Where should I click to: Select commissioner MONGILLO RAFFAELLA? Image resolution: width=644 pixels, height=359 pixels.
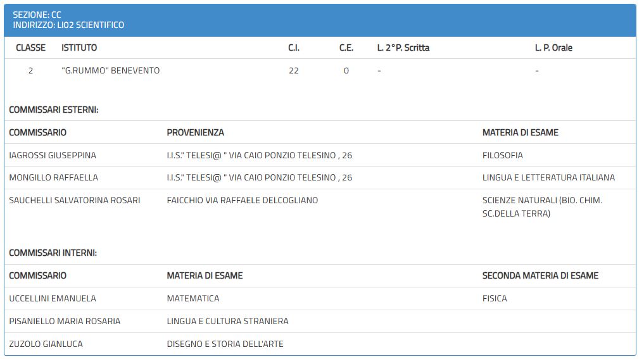click(x=54, y=177)
